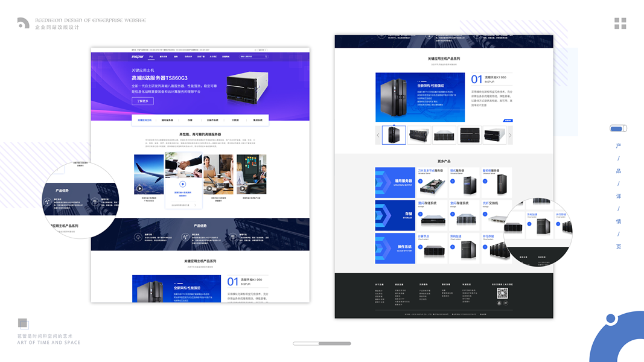Click the 01 number in the right mockup
The image size is (644, 362).
coord(476,79)
